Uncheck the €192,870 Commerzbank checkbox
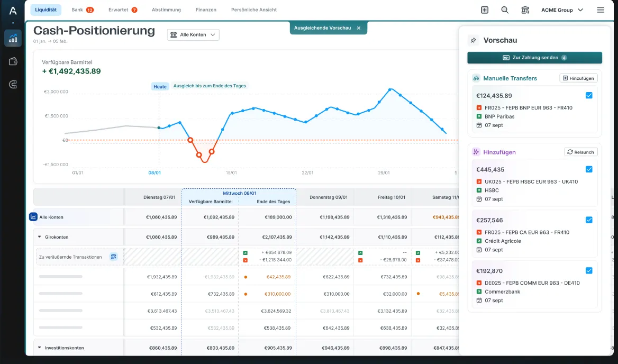The image size is (618, 364). 589,271
